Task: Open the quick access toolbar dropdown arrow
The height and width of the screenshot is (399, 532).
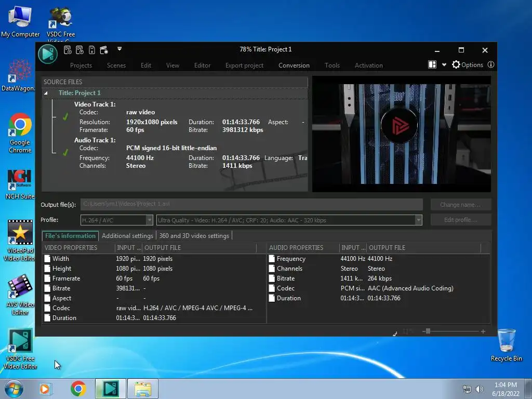Action: [119, 49]
